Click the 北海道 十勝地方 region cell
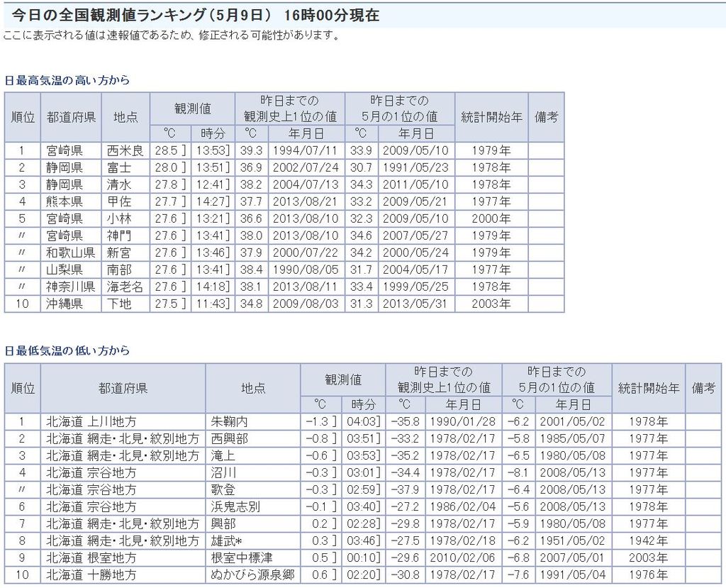Image resolution: width=726 pixels, height=588 pixels. 91,575
